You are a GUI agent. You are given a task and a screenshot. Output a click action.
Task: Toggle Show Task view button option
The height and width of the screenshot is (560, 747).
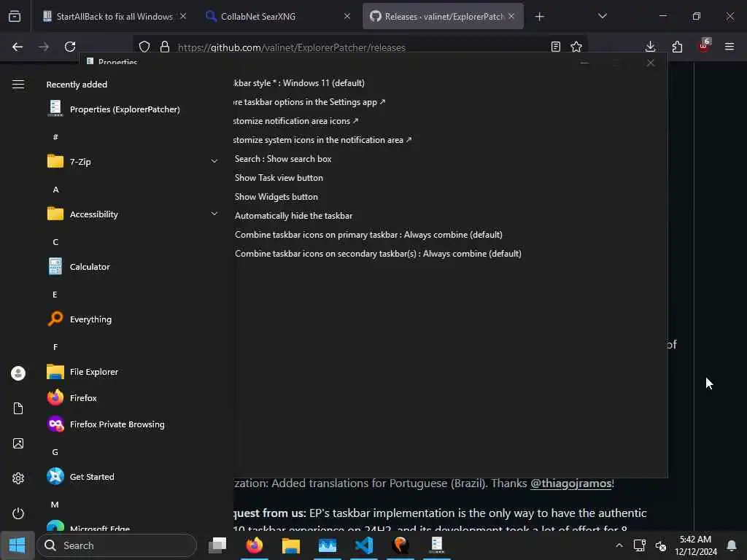tap(279, 178)
